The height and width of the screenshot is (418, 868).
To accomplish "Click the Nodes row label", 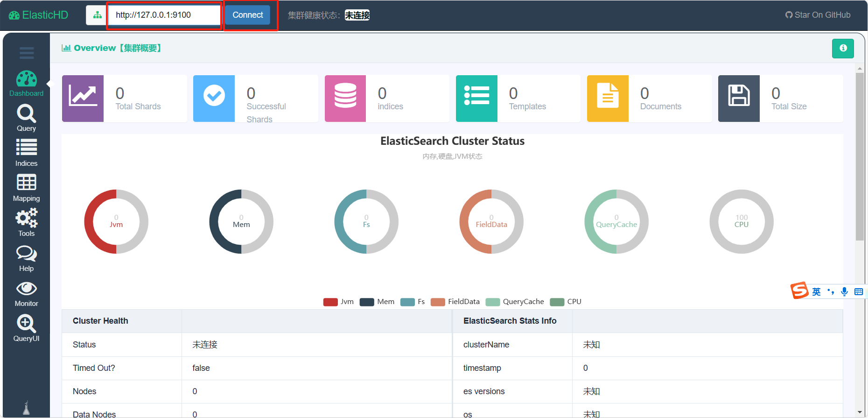I will coord(84,391).
